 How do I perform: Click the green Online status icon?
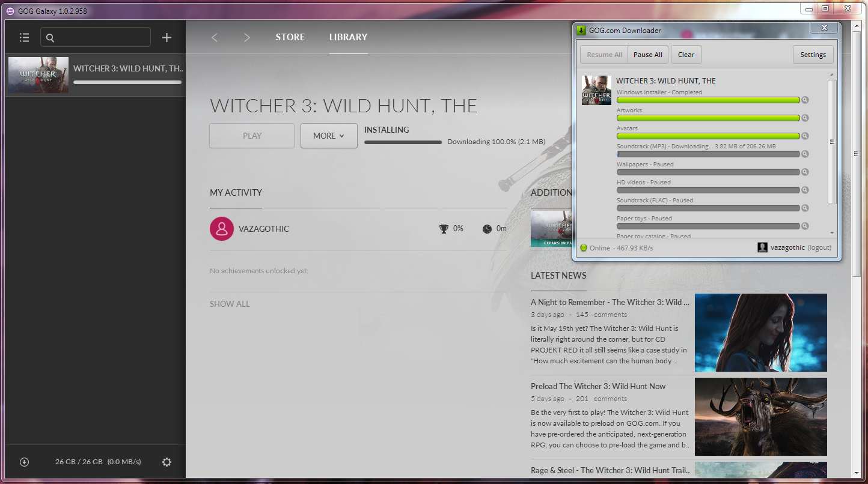tap(583, 247)
